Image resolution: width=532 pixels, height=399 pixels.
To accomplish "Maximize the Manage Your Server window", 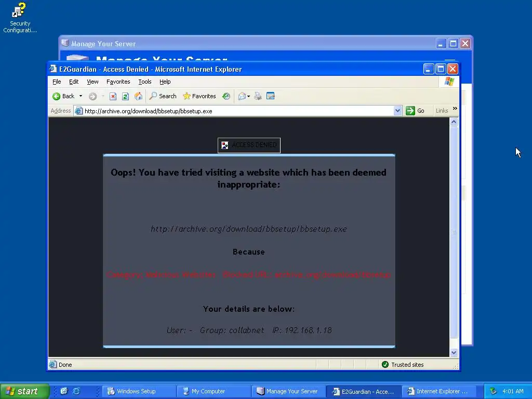I will [453, 44].
